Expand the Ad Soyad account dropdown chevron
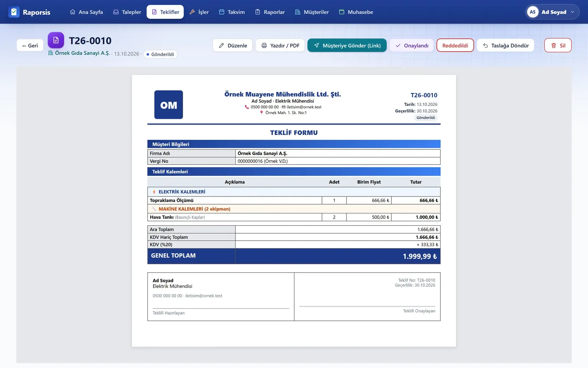This screenshot has height=368, width=588. coord(572,12)
